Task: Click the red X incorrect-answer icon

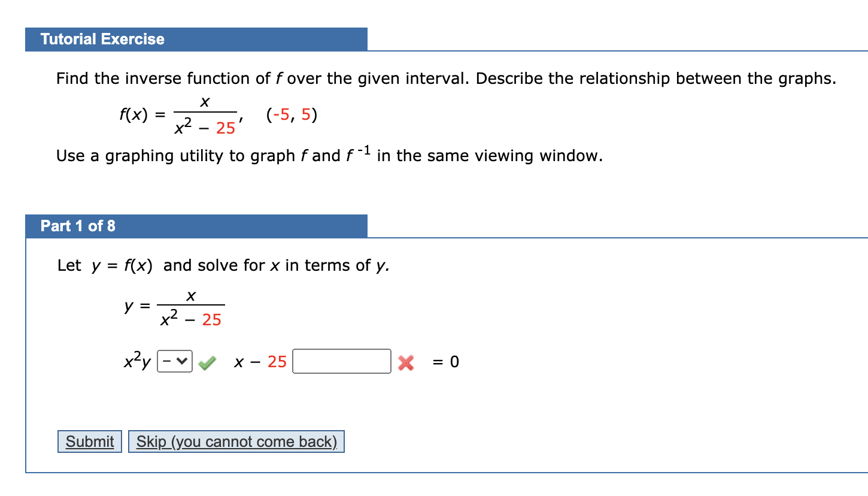Action: coord(405,362)
